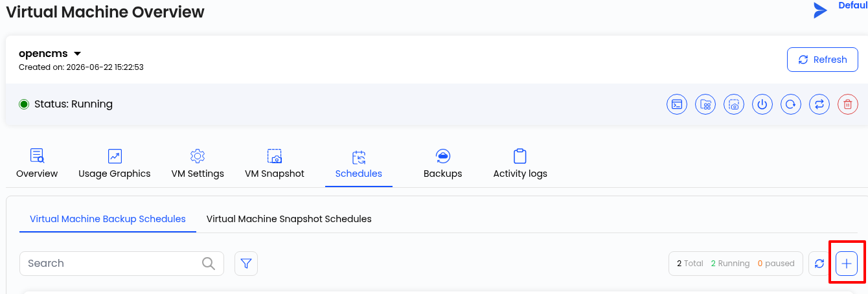
Task: Go to the Usage Graphics tab
Action: (x=115, y=164)
